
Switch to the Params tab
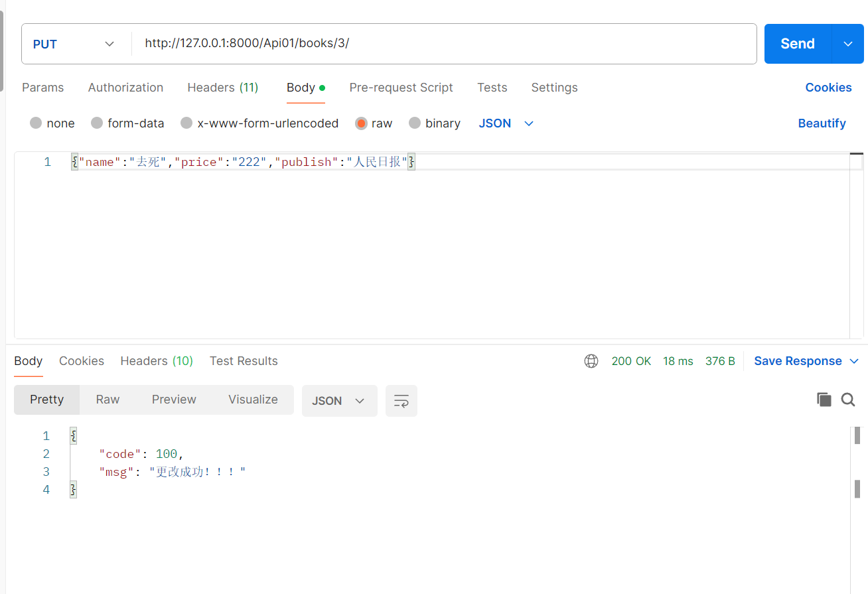tap(43, 88)
